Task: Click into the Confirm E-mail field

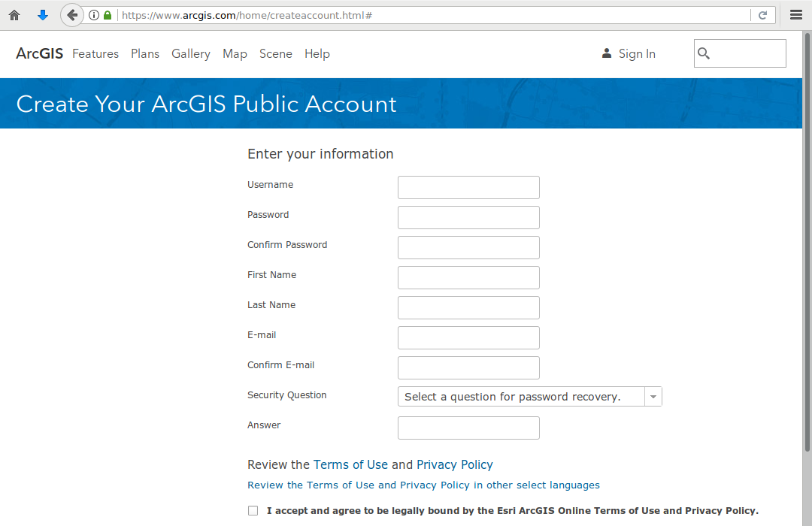Action: (x=468, y=367)
